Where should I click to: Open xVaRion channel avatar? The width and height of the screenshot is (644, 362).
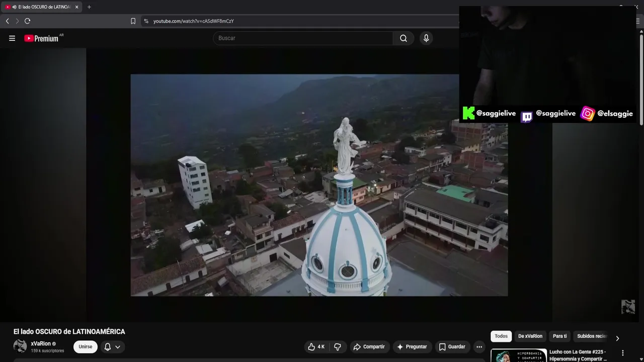pyautogui.click(x=20, y=346)
